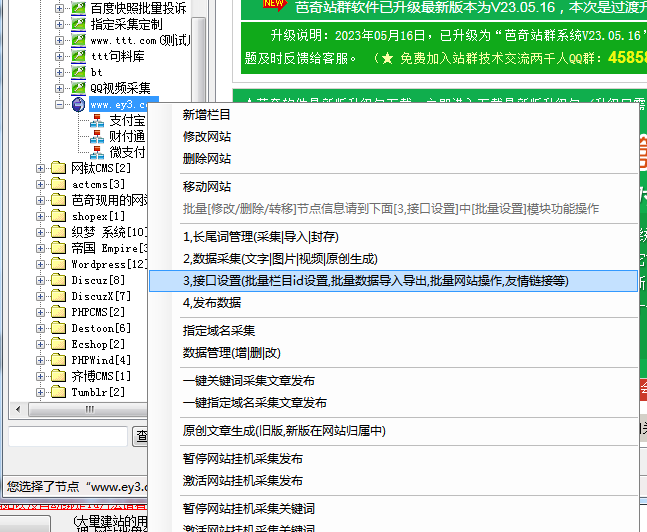Click the shopex[1] folder icon
Image resolution: width=647 pixels, height=532 pixels.
coord(59,216)
